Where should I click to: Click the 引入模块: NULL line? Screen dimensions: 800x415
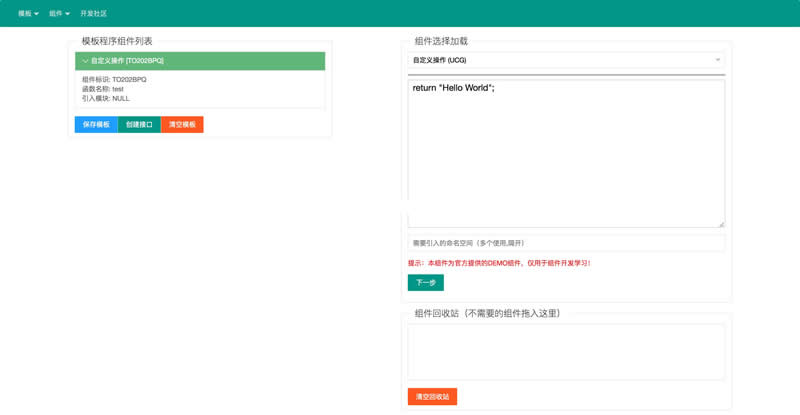tap(106, 99)
